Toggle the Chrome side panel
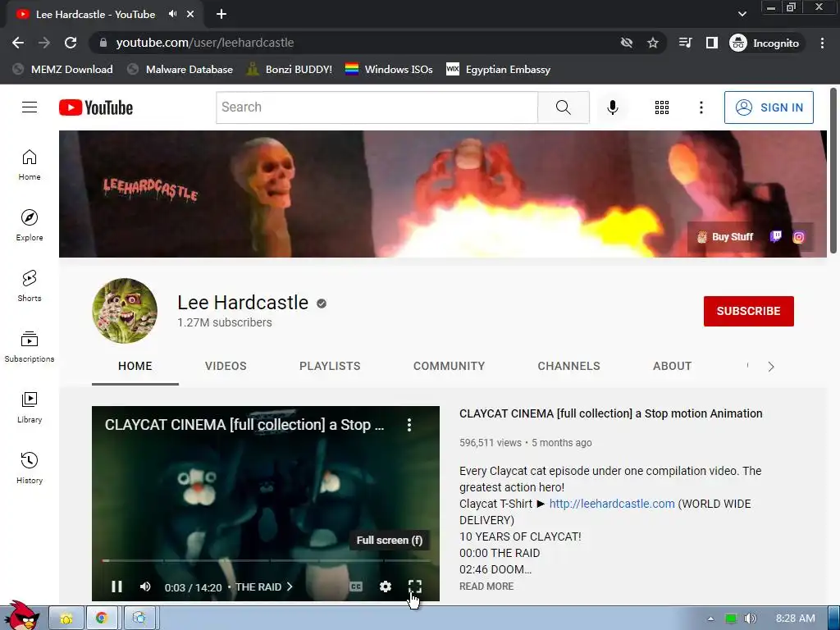 711,43
